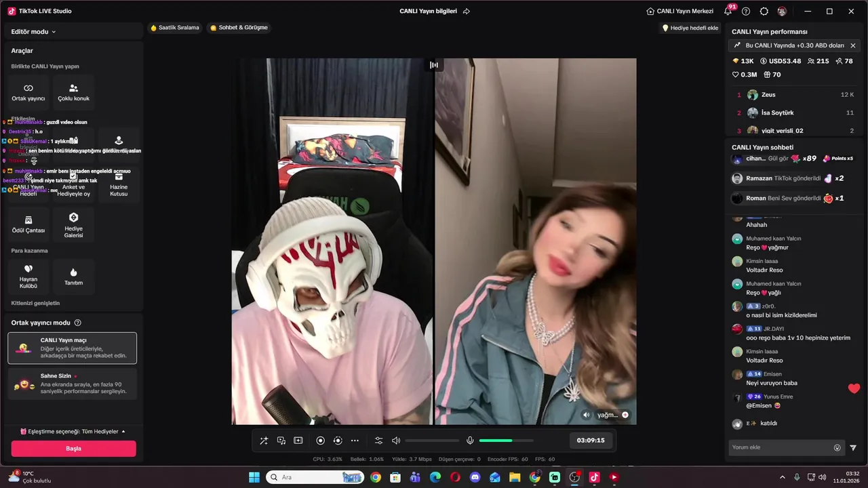This screenshot has height=488, width=868.
Task: Expand the Editör modu dropdown
Action: pos(33,32)
